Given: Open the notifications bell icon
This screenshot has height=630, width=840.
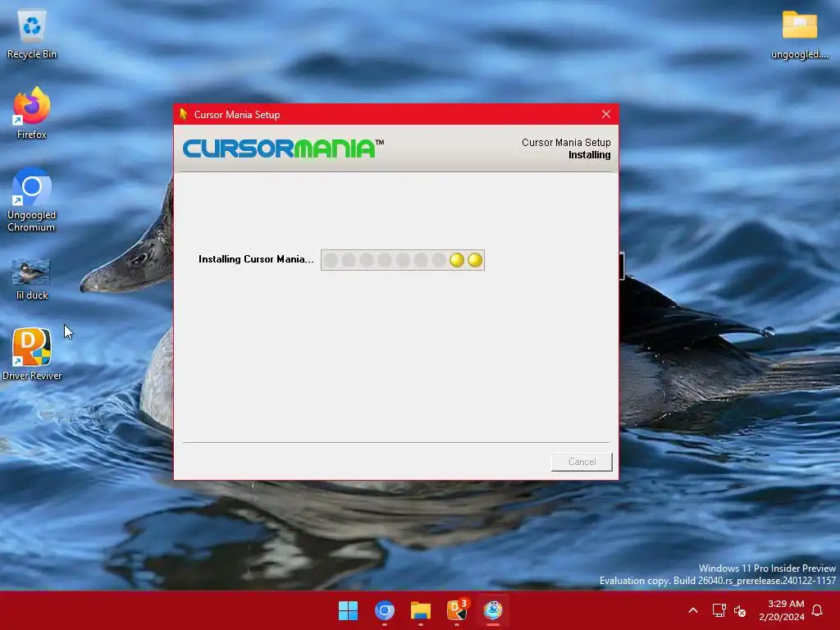Looking at the screenshot, I should [817, 610].
